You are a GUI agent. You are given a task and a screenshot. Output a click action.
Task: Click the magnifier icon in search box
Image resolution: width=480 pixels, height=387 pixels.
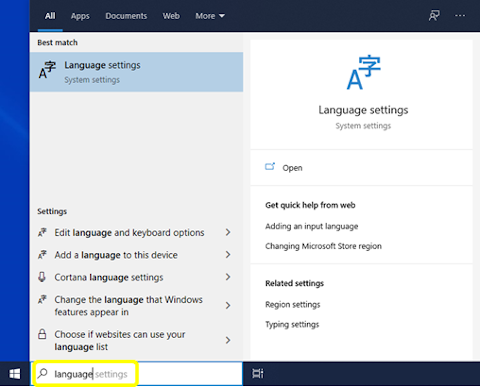click(42, 374)
